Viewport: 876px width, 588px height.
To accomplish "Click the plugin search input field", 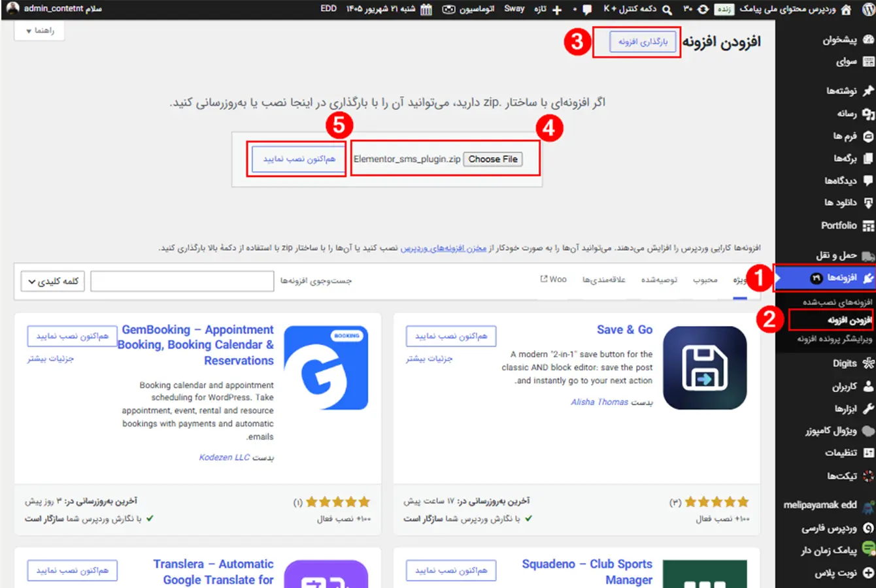I will [x=182, y=281].
